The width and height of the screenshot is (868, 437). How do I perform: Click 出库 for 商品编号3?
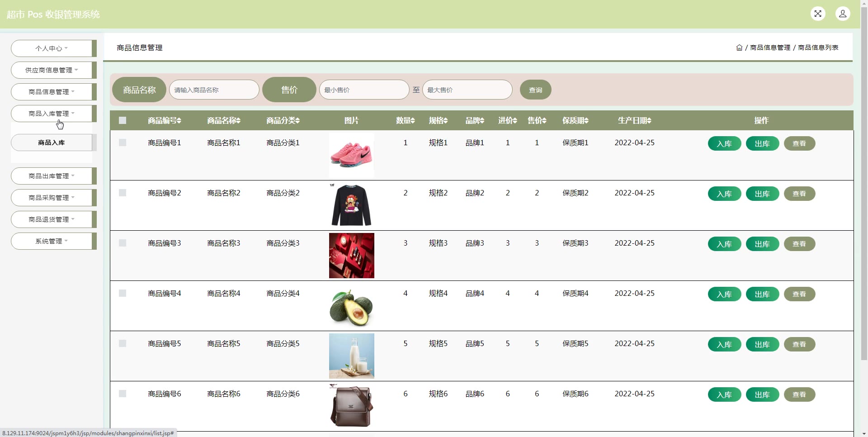(762, 244)
